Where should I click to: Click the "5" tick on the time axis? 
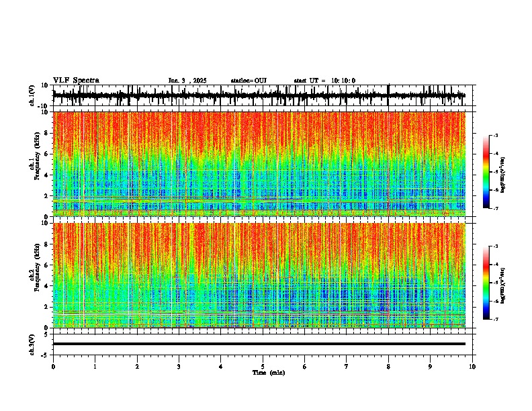[x=263, y=367]
